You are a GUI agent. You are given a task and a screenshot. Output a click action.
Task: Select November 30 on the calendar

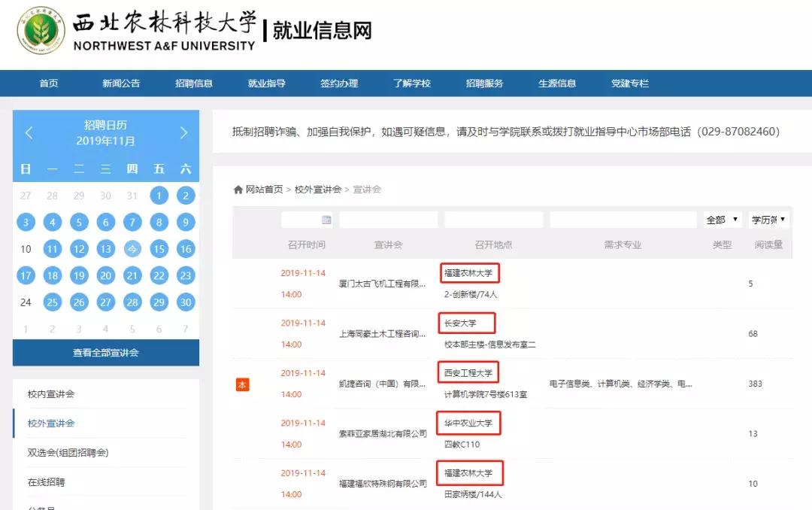(x=186, y=302)
